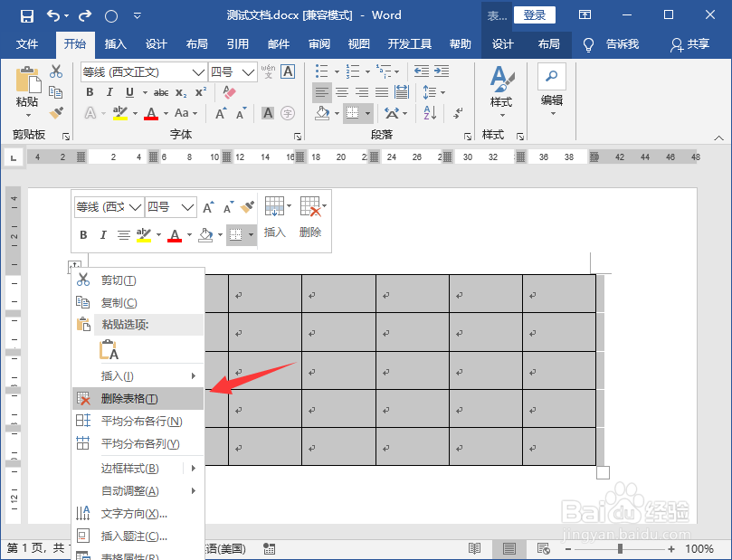
Task: Use Format Painter in mini toolbar
Action: [x=247, y=207]
